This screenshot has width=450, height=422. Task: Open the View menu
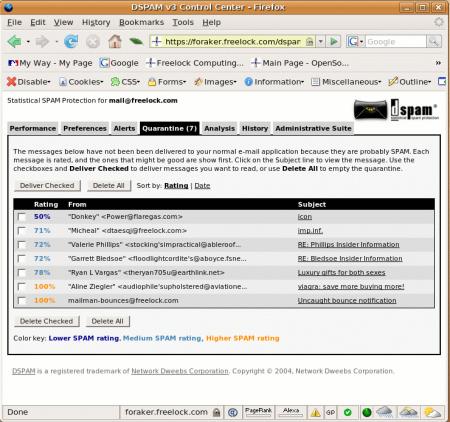click(x=63, y=22)
